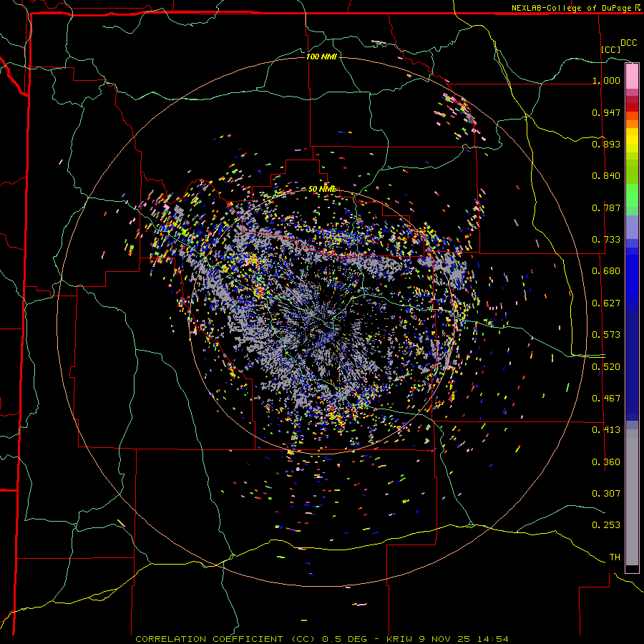This screenshot has height=644, width=644.
Task: Click the 100 NMI range ring label
Action: [x=321, y=57]
